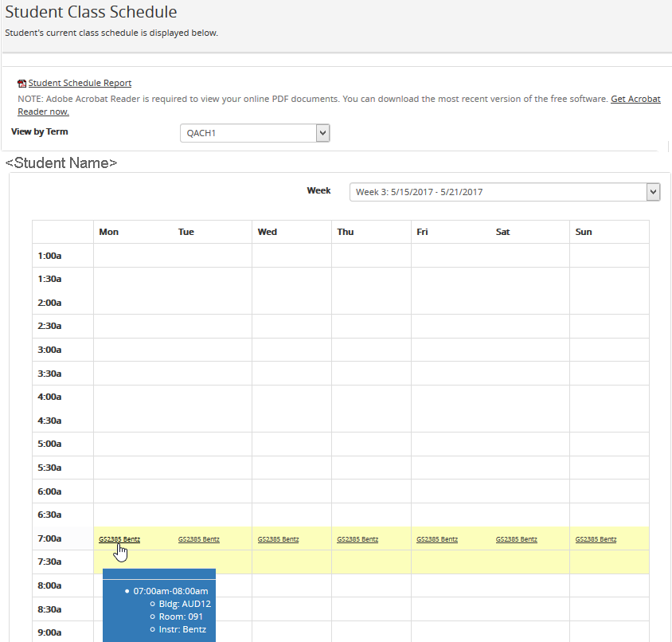Open Thursday's GS2385 Bentz class link

pyautogui.click(x=357, y=538)
